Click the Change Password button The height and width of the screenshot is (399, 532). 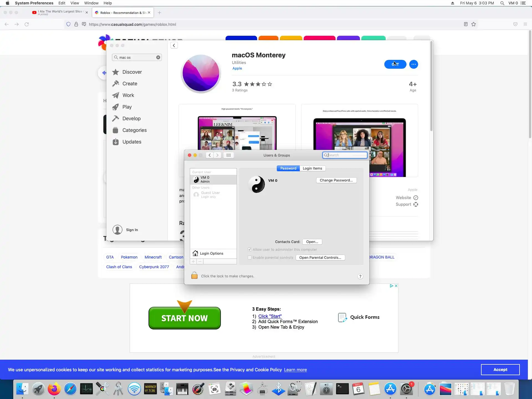336,180
